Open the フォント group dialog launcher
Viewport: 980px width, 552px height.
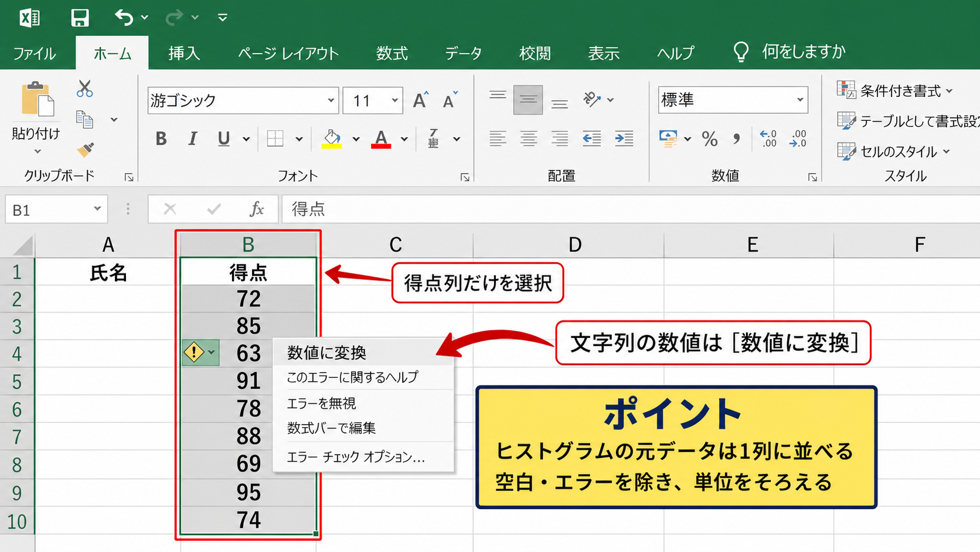tap(465, 177)
